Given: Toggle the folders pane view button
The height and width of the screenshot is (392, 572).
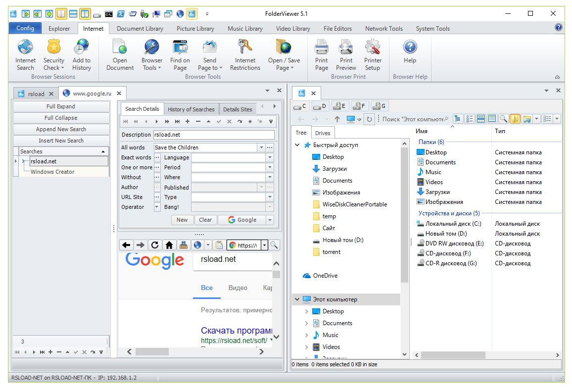Looking at the screenshot, I should [x=515, y=119].
